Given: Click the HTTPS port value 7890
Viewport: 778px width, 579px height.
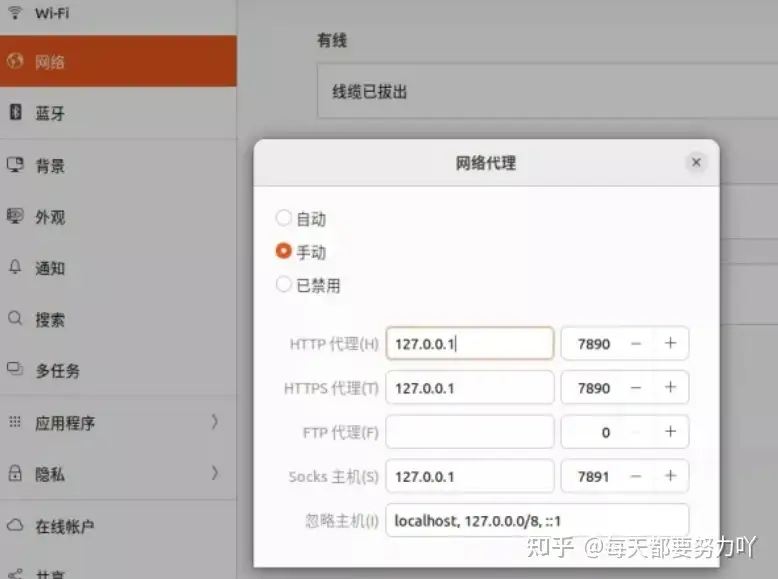Looking at the screenshot, I should [x=593, y=387].
